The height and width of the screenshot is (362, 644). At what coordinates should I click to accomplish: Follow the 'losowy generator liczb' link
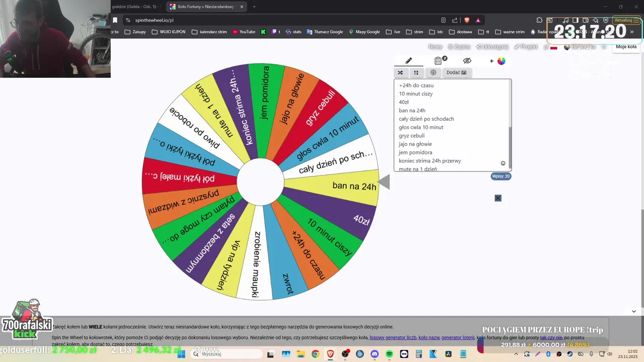pos(393,338)
